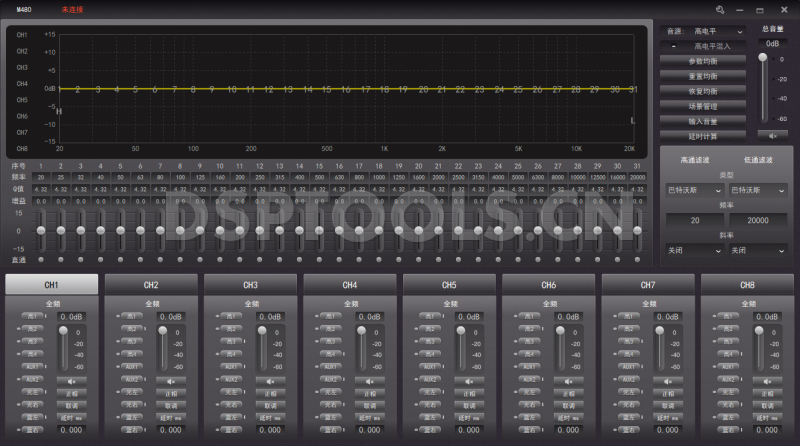Click the EQ band 8 (100 Hz) gain slider
Screen dimensions: 800x446
(180, 231)
